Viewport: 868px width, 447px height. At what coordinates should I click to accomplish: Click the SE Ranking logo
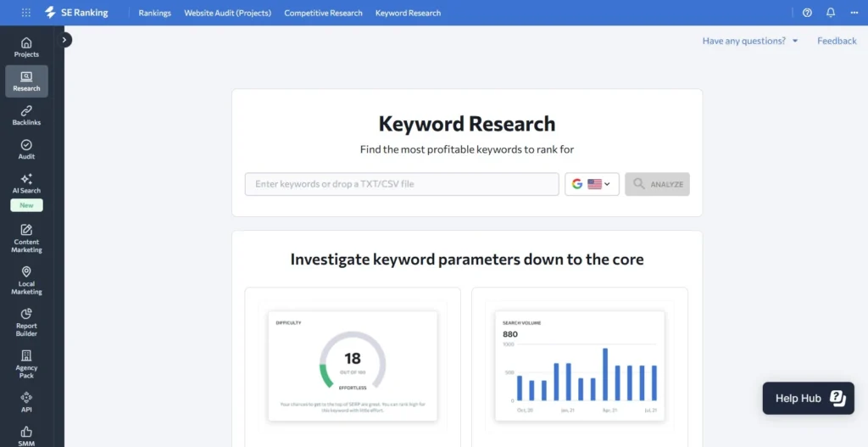tap(76, 13)
